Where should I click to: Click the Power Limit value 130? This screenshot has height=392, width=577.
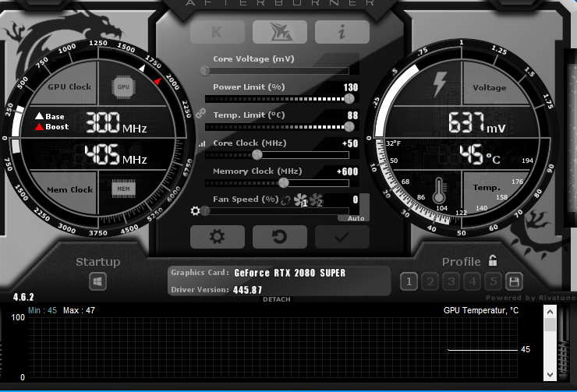pyautogui.click(x=351, y=87)
